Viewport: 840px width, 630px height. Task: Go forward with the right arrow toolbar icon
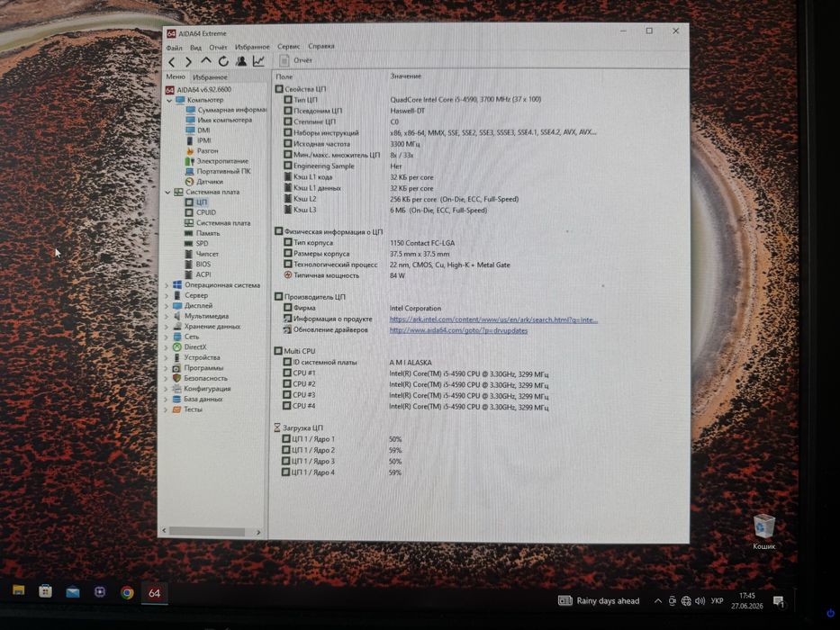pyautogui.click(x=188, y=62)
